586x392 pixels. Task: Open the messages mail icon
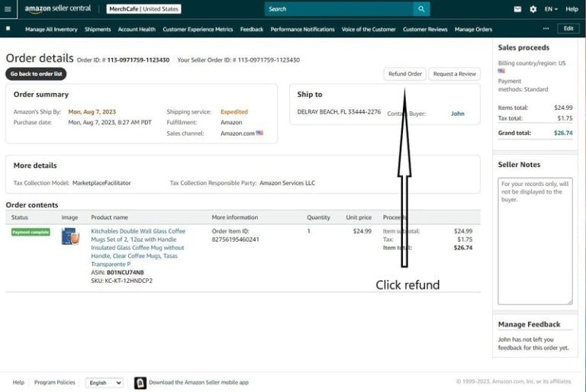517,9
